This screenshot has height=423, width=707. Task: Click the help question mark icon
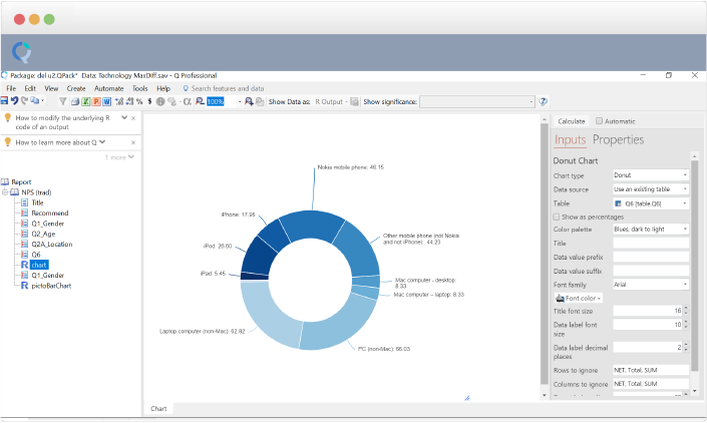click(x=543, y=101)
